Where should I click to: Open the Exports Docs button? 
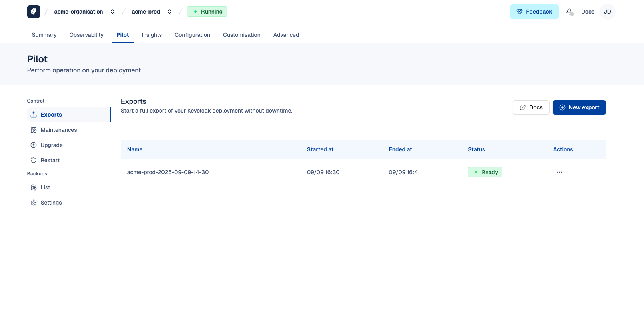tap(531, 107)
